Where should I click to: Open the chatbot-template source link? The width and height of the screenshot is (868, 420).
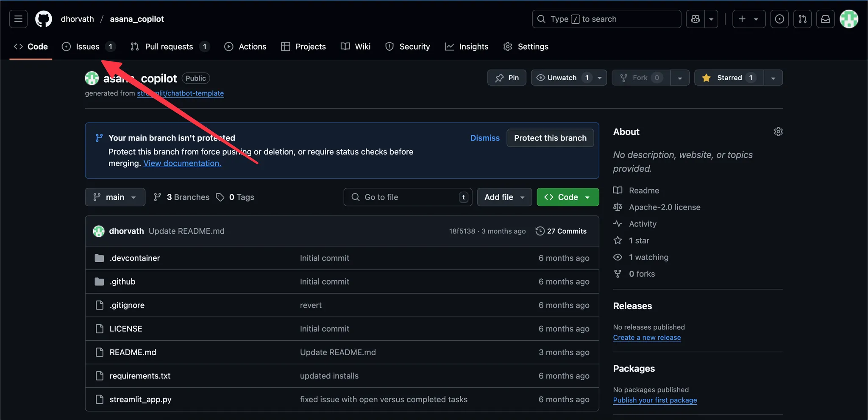180,93
